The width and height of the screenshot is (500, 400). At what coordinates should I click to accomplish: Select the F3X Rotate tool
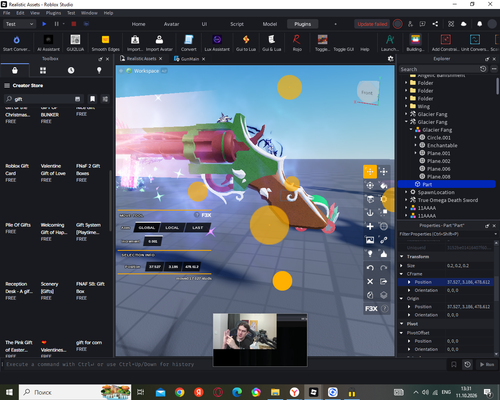[x=370, y=185]
